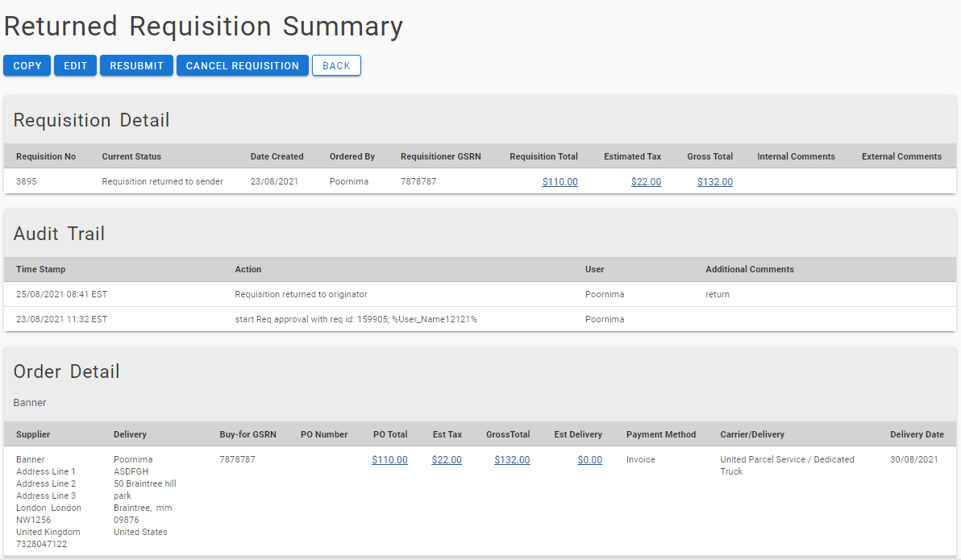Select the Additional Comments column header
This screenshot has height=560, width=961.
(x=750, y=269)
